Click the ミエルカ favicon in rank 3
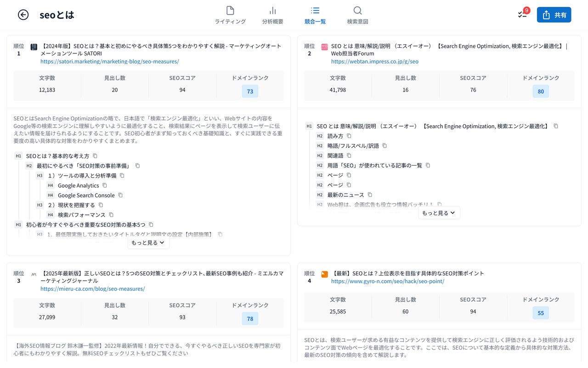Screen dimensions: 588x368 (34, 274)
